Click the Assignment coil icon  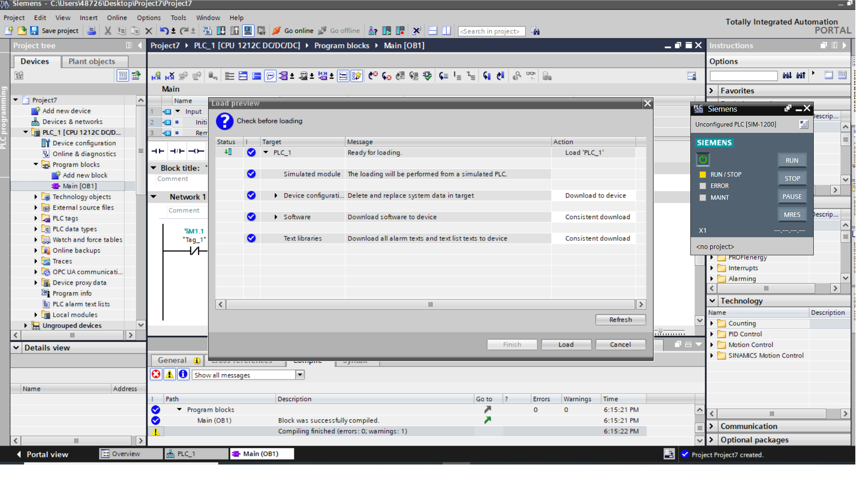196,151
